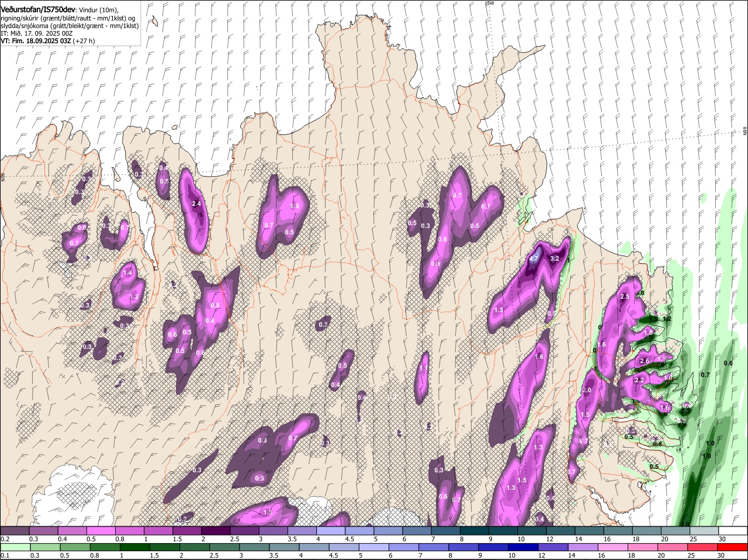Click the 'rigning/skúrir' description line
The height and width of the screenshot is (560, 748).
(x=68, y=18)
